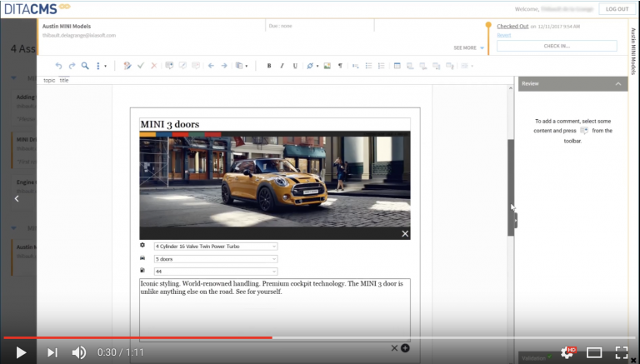
Task: Toggle theater mode view
Action: pos(594,352)
